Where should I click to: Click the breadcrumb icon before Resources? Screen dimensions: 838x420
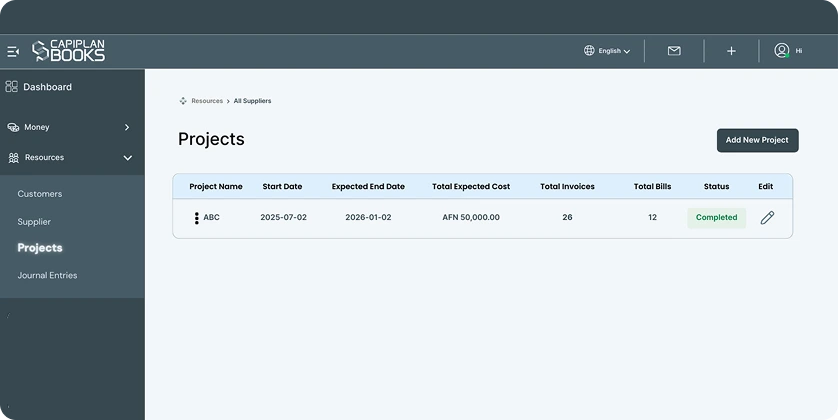(x=183, y=100)
